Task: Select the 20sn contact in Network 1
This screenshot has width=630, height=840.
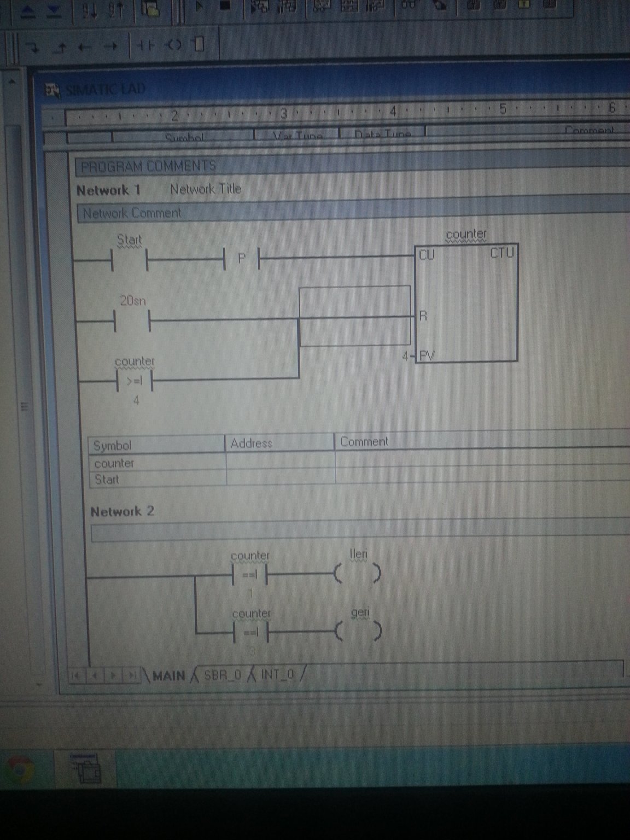Action: pos(132,320)
